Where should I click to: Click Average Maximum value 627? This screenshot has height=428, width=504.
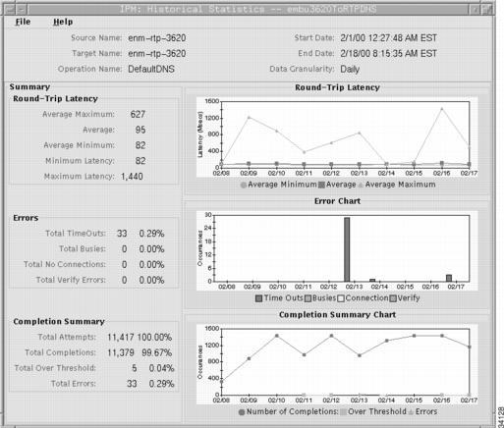click(138, 114)
